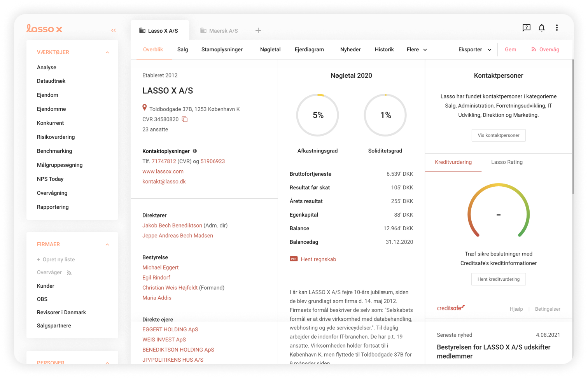Open the Nøgletal tab
The width and height of the screenshot is (588, 378).
point(270,50)
